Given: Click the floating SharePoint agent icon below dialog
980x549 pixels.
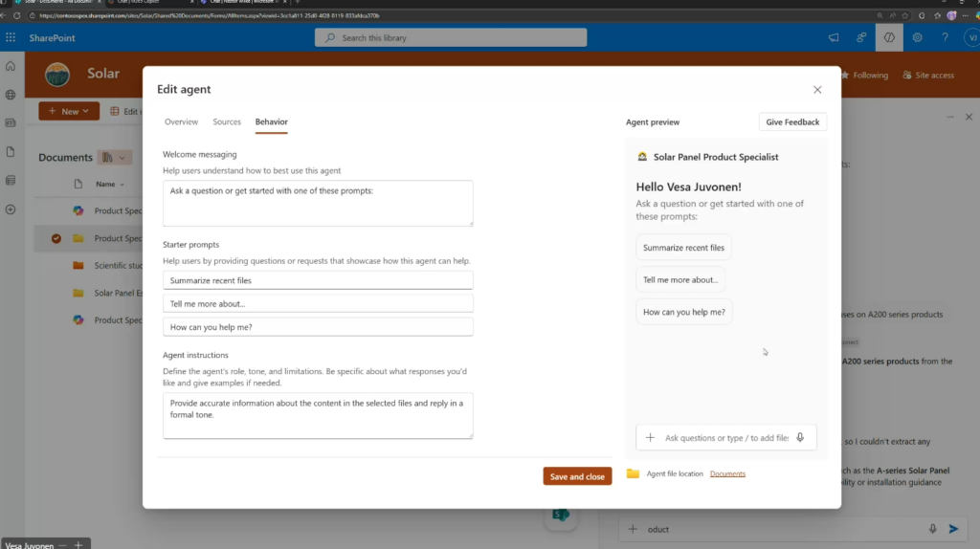Looking at the screenshot, I should (x=561, y=516).
